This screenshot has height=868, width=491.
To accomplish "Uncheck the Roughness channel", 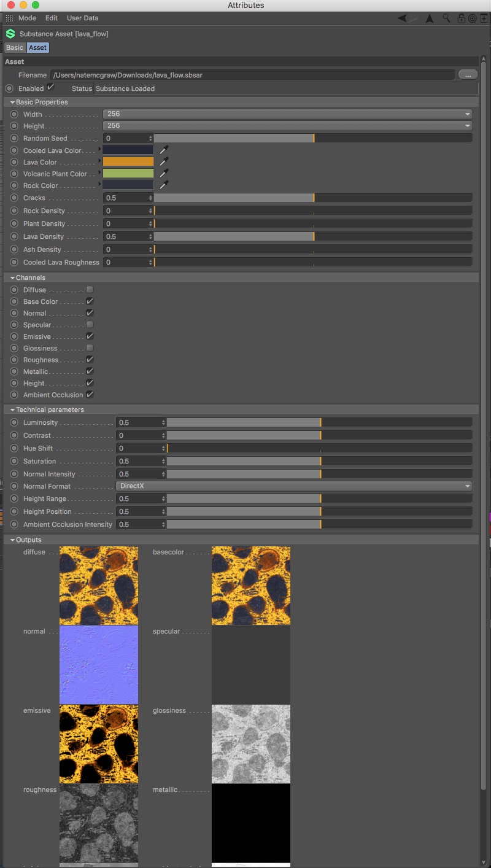I will (90, 359).
